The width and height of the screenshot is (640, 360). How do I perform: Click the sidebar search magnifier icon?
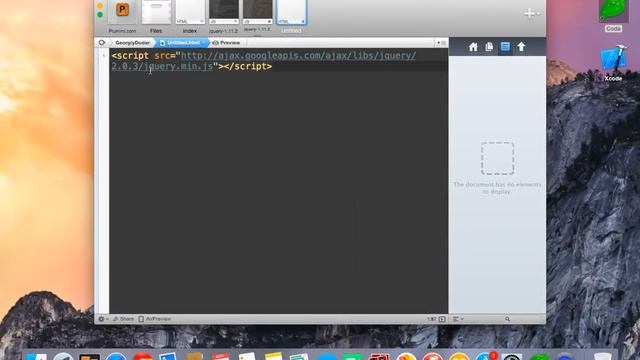(507, 319)
